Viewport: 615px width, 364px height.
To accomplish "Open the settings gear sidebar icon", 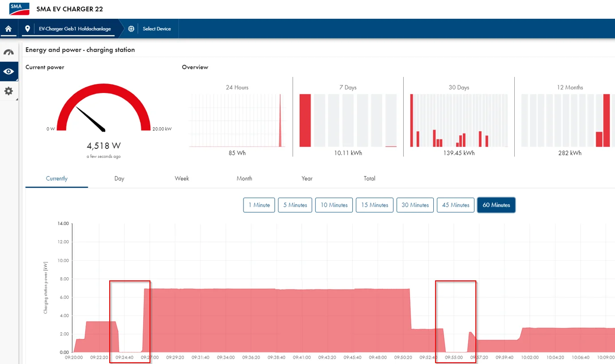I will click(x=9, y=91).
